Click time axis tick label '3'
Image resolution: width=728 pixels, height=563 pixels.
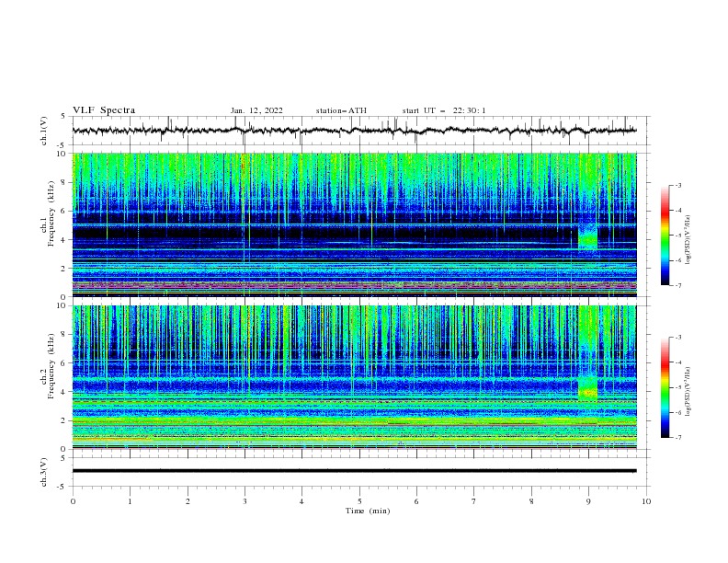pos(245,501)
